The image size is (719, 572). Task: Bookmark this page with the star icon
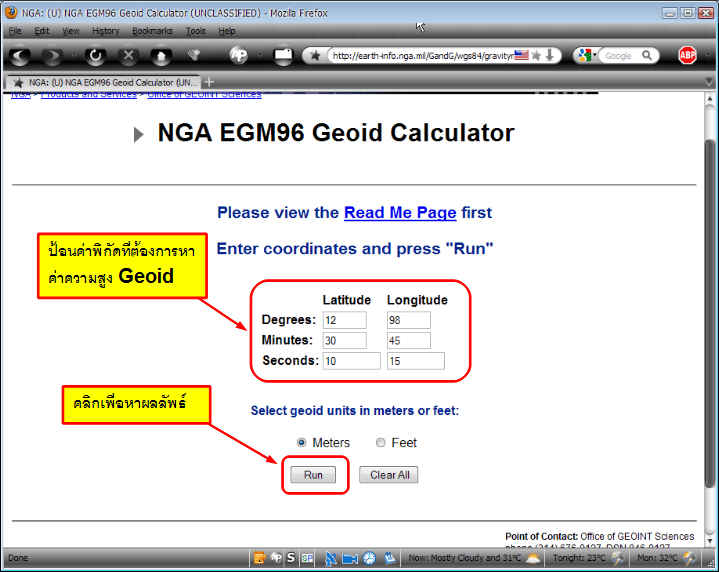coord(536,56)
